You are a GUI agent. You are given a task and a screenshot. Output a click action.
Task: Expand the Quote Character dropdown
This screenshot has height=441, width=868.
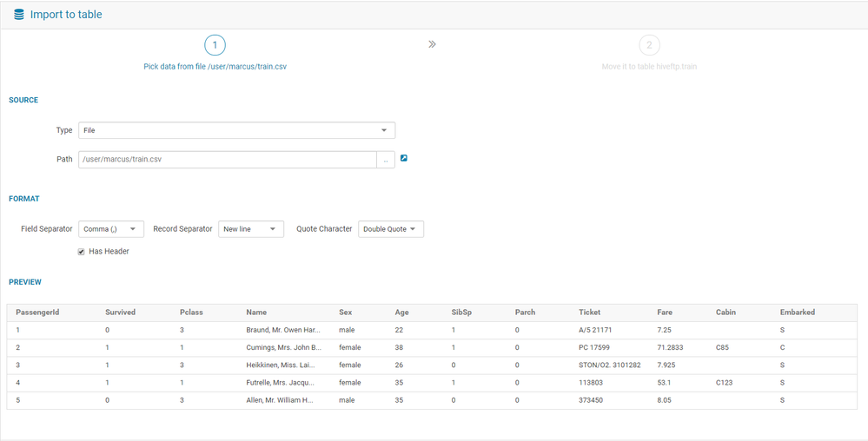[x=391, y=229]
